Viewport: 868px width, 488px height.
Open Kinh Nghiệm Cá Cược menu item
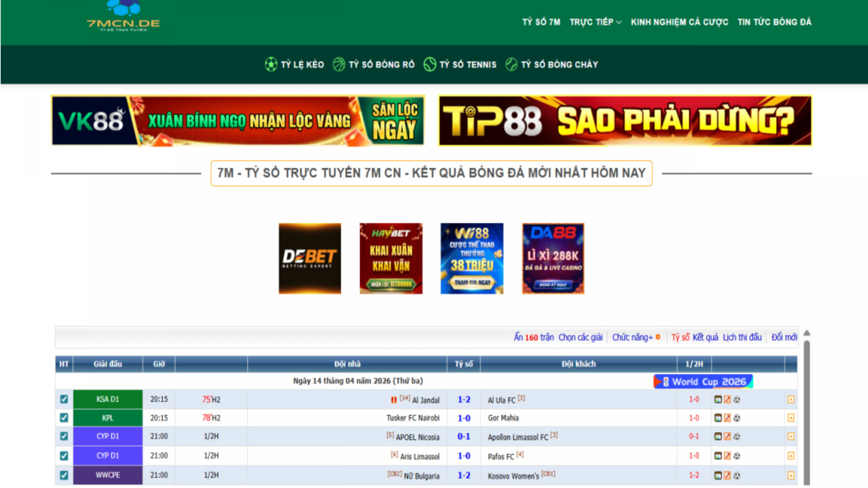[679, 22]
